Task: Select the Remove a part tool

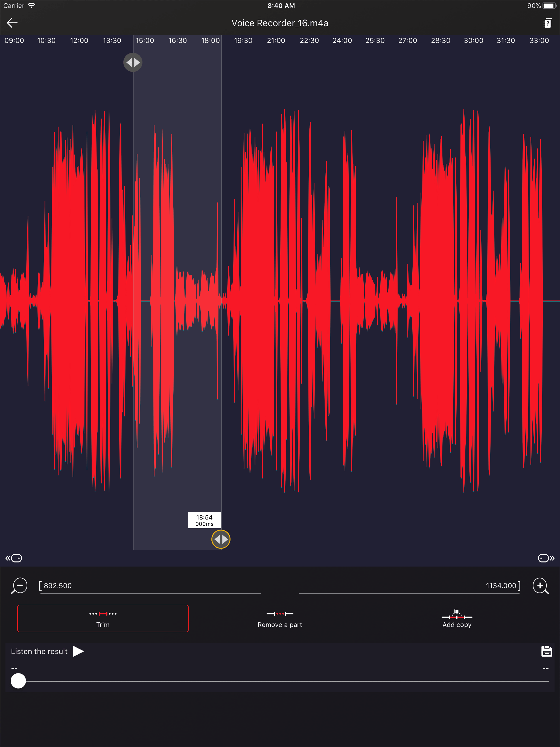Action: point(279,618)
